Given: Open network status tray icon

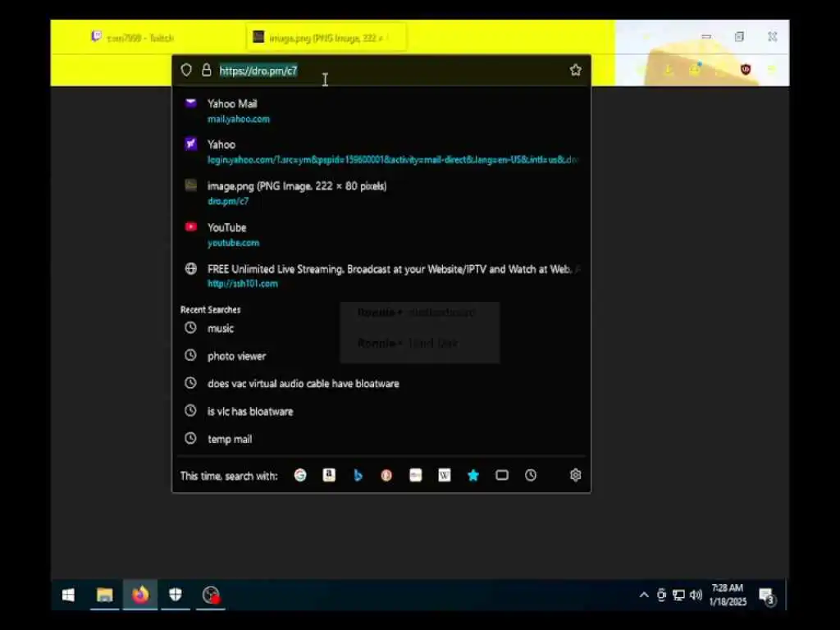Looking at the screenshot, I should pyautogui.click(x=678, y=596).
